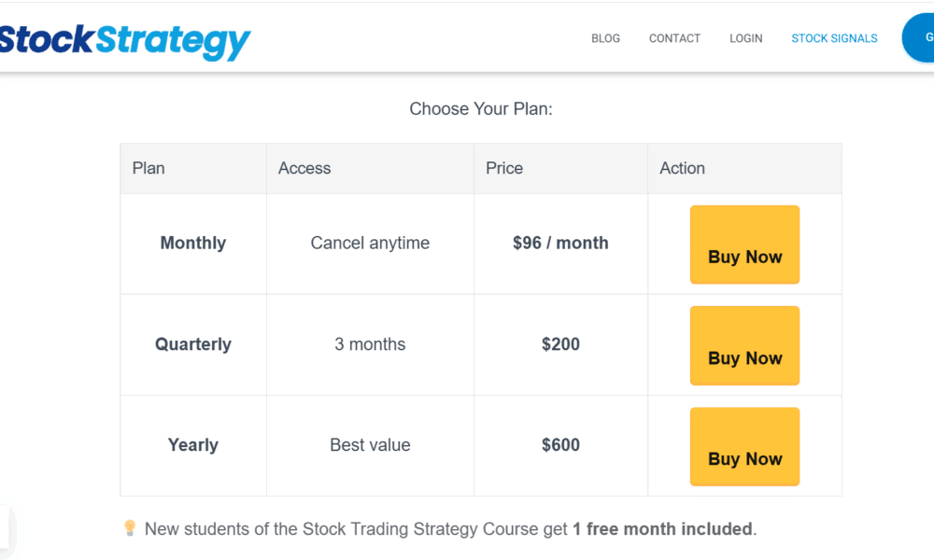Select the Monthly plan name cell
The height and width of the screenshot is (560, 934).
point(193,243)
